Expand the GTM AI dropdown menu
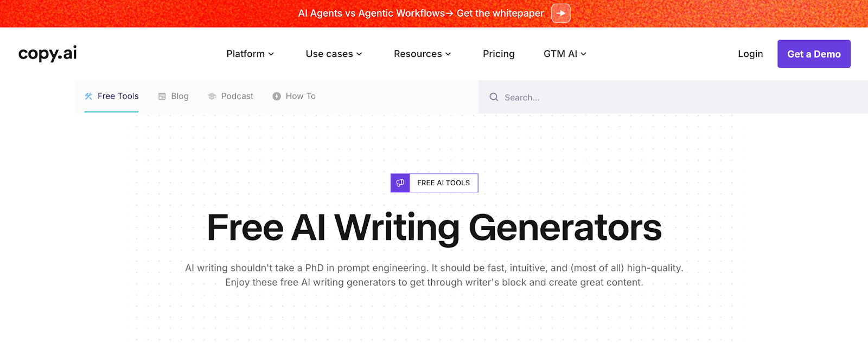Viewport: 868px width, 344px height. (x=565, y=54)
